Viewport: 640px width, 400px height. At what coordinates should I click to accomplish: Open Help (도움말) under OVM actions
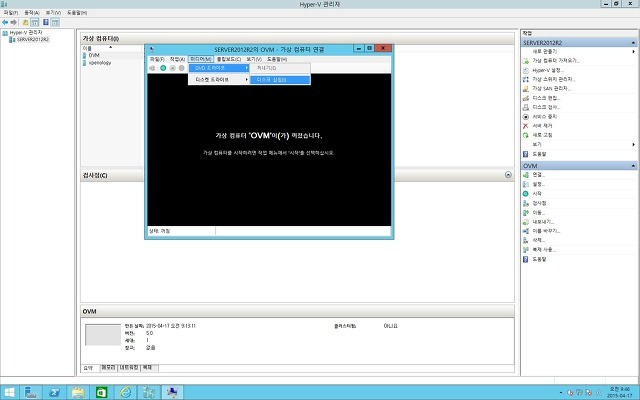pyautogui.click(x=539, y=259)
